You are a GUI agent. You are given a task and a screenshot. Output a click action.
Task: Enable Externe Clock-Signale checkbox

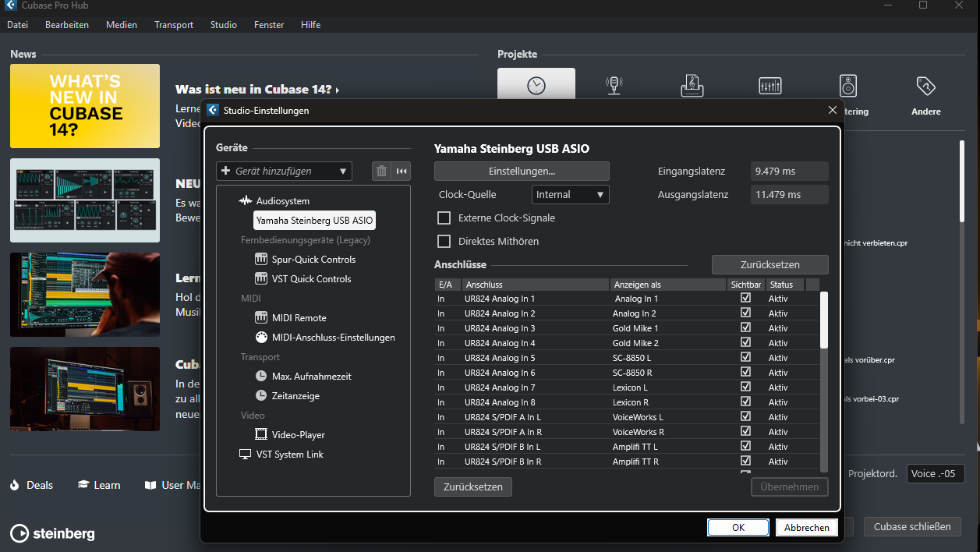click(444, 218)
